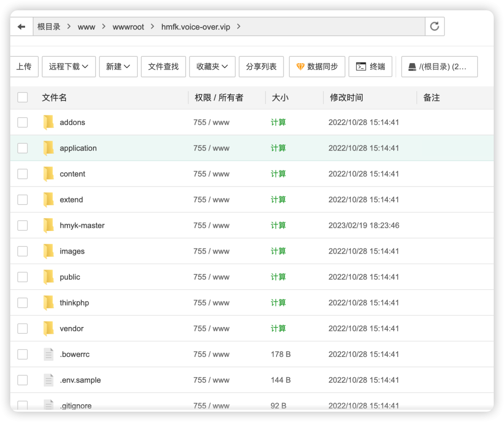The height and width of the screenshot is (422, 504).
Task: Click www in the breadcrumb path
Action: point(87,27)
